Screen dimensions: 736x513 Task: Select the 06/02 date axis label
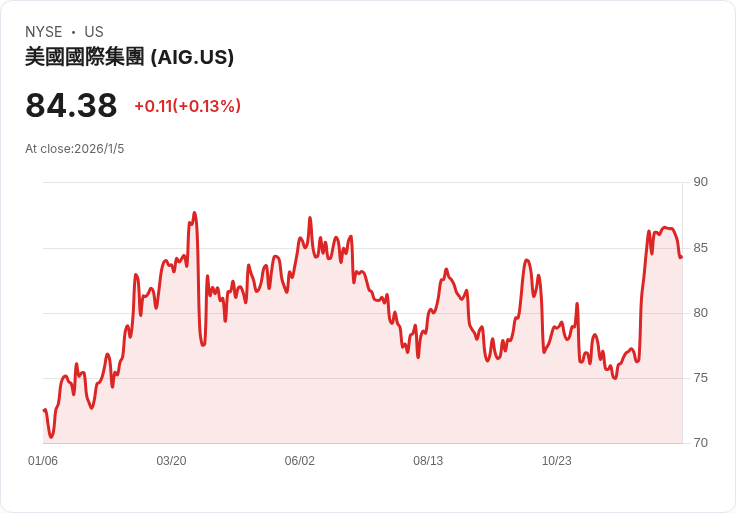[x=300, y=461]
